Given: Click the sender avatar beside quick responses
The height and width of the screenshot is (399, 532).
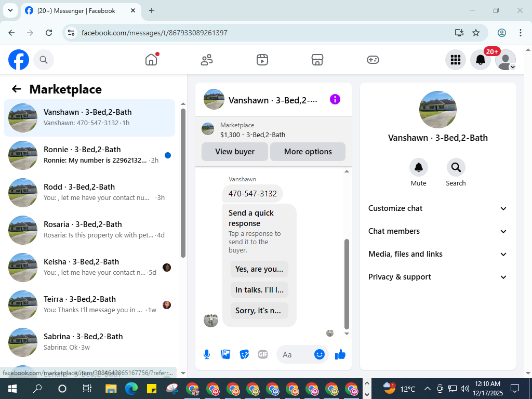Looking at the screenshot, I should click(211, 320).
